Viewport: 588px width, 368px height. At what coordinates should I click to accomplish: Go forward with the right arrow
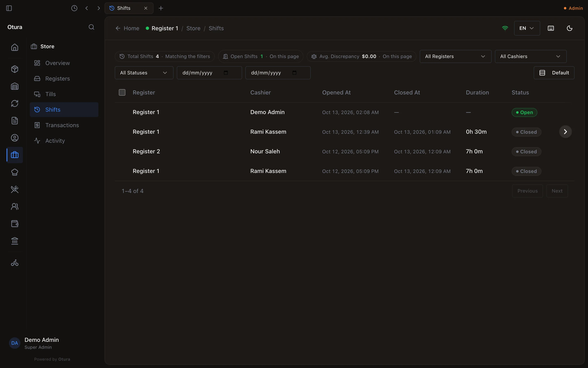pyautogui.click(x=98, y=8)
